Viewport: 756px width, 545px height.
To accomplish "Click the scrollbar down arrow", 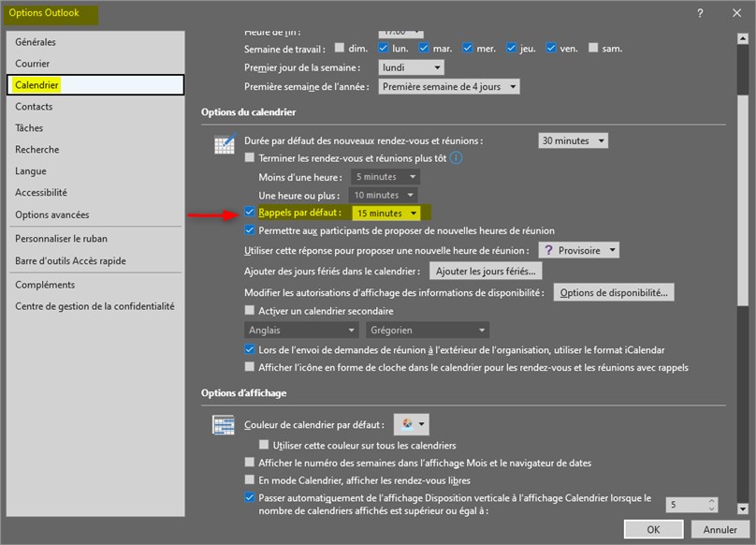I will 743,508.
